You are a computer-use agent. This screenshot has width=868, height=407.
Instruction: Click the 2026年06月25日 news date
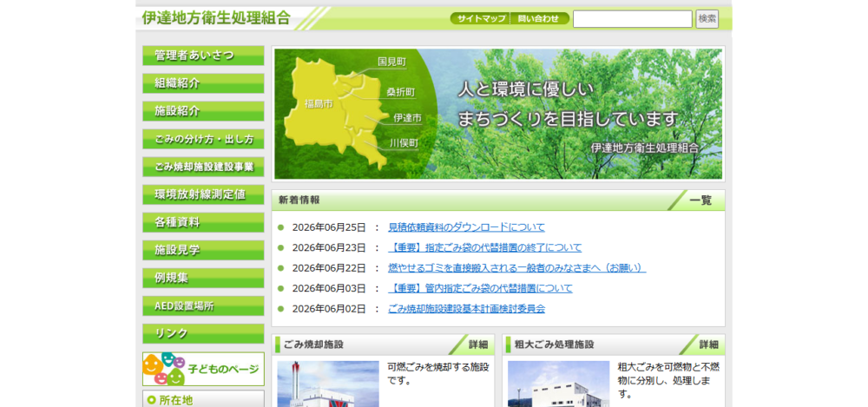click(x=329, y=227)
